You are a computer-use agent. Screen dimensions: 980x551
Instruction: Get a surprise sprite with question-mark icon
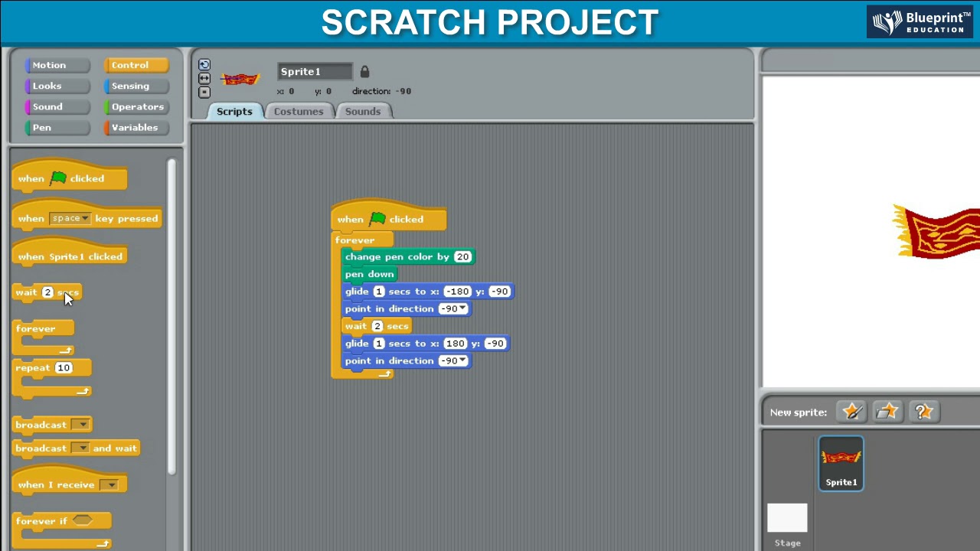(923, 412)
